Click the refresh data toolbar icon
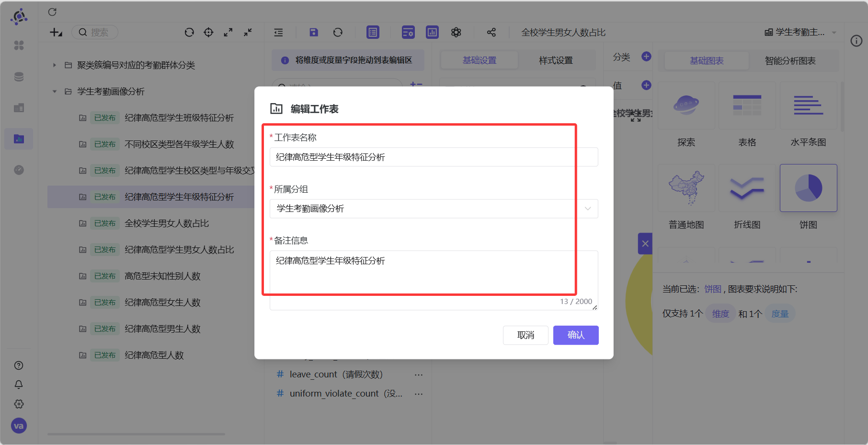Viewport: 868px width, 445px height. pyautogui.click(x=338, y=32)
